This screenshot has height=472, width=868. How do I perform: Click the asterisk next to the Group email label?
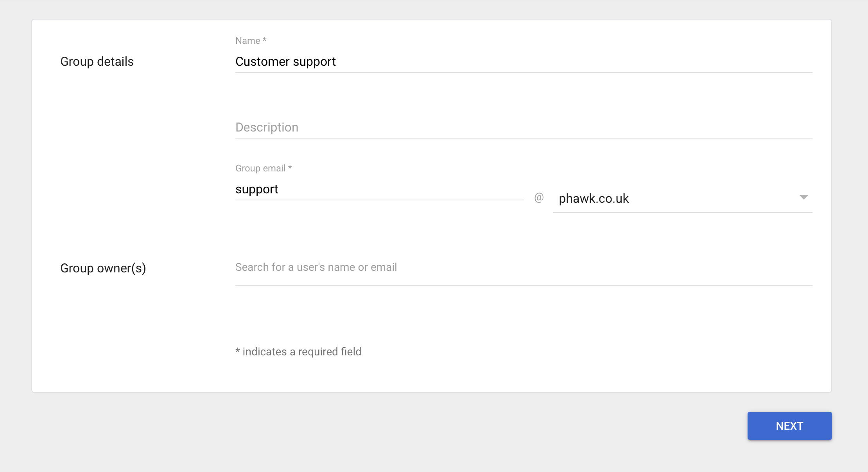click(x=290, y=168)
